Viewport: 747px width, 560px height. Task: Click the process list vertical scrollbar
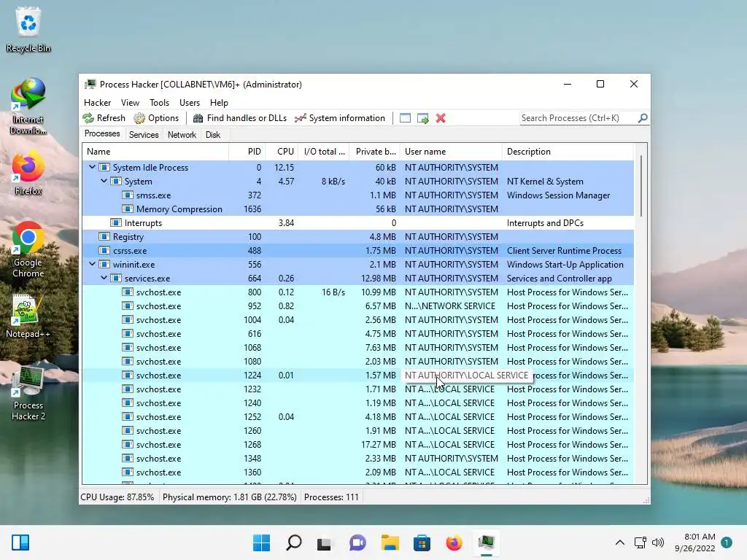point(640,186)
